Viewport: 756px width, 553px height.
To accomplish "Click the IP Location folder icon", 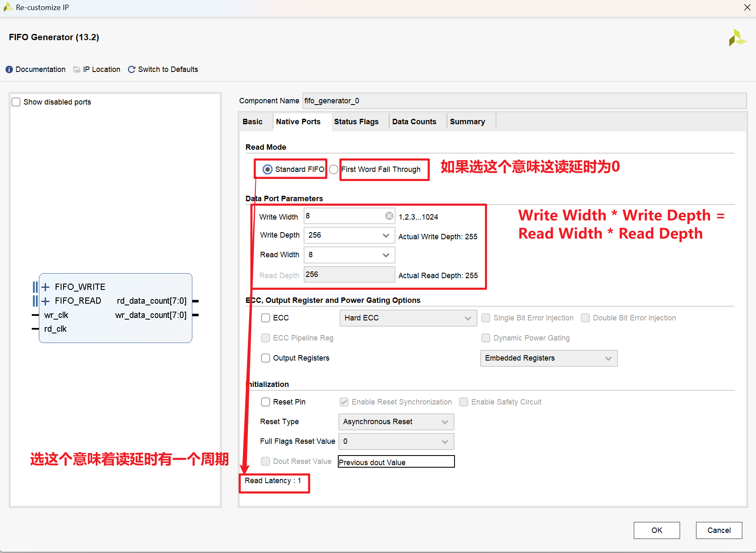I will [77, 69].
